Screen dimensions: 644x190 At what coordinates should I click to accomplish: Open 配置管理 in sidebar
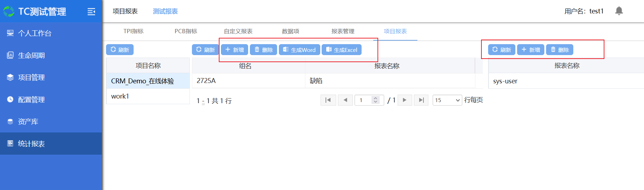tap(51, 100)
